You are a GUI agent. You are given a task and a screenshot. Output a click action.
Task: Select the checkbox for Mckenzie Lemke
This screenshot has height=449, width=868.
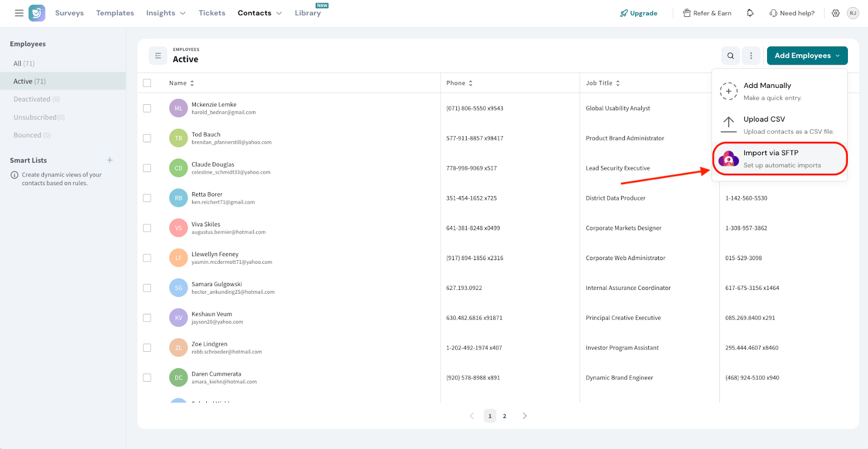click(147, 108)
